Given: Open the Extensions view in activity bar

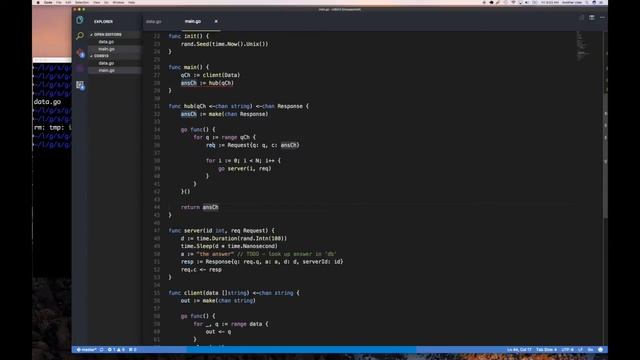Looking at the screenshot, I should coord(80,85).
